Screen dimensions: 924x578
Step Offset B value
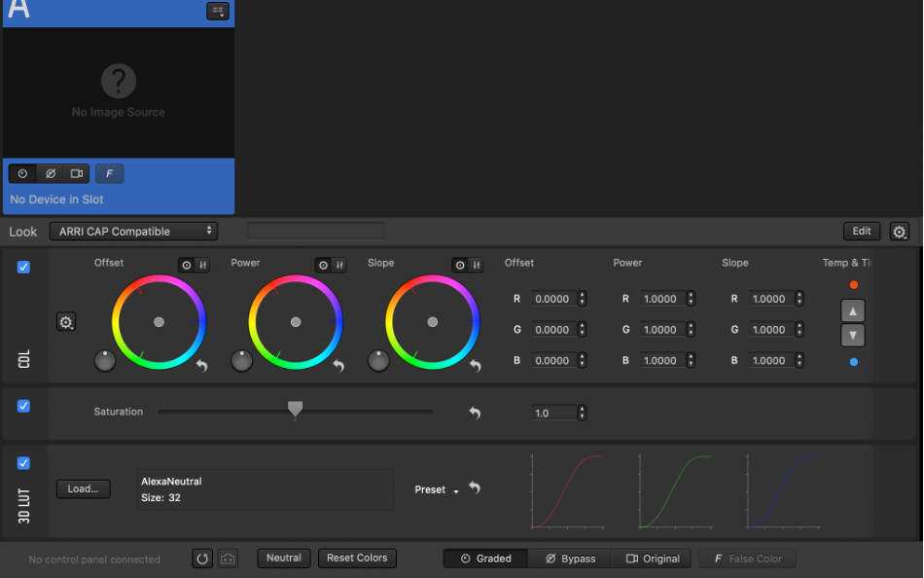[582, 360]
